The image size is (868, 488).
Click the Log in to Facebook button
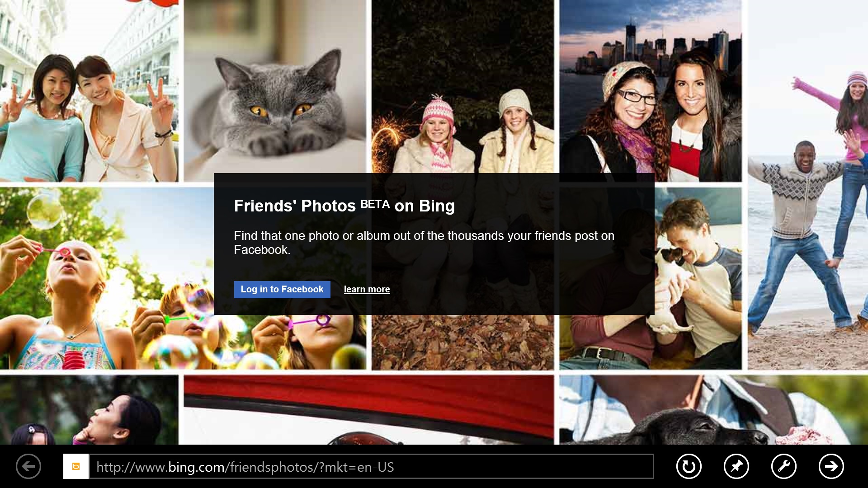point(282,290)
